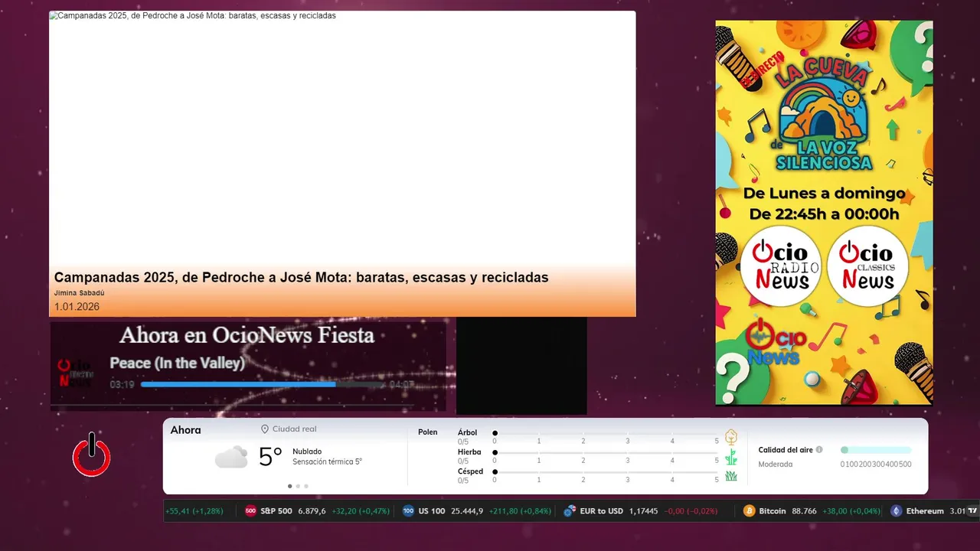Click the song title 'Peace (In the Valley)'
This screenshot has width=980, height=551.
pos(177,364)
